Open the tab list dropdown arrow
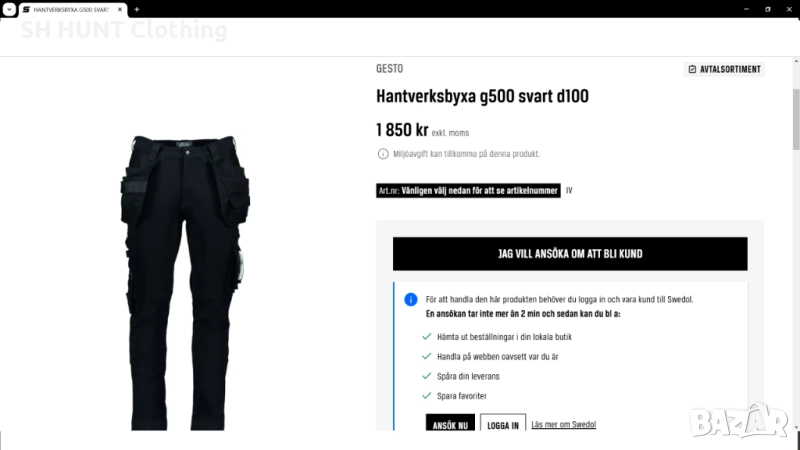Screen dimensions: 800x450 9,9
